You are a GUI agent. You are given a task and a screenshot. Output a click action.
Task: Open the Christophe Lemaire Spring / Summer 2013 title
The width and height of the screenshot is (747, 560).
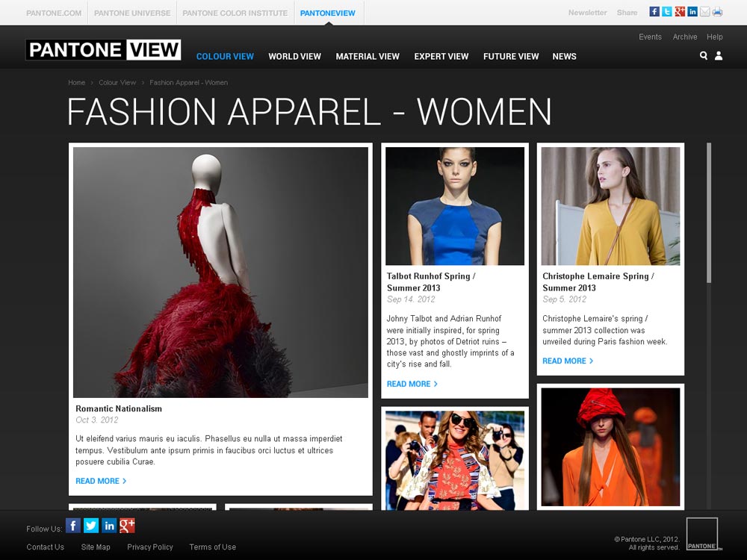(x=598, y=282)
